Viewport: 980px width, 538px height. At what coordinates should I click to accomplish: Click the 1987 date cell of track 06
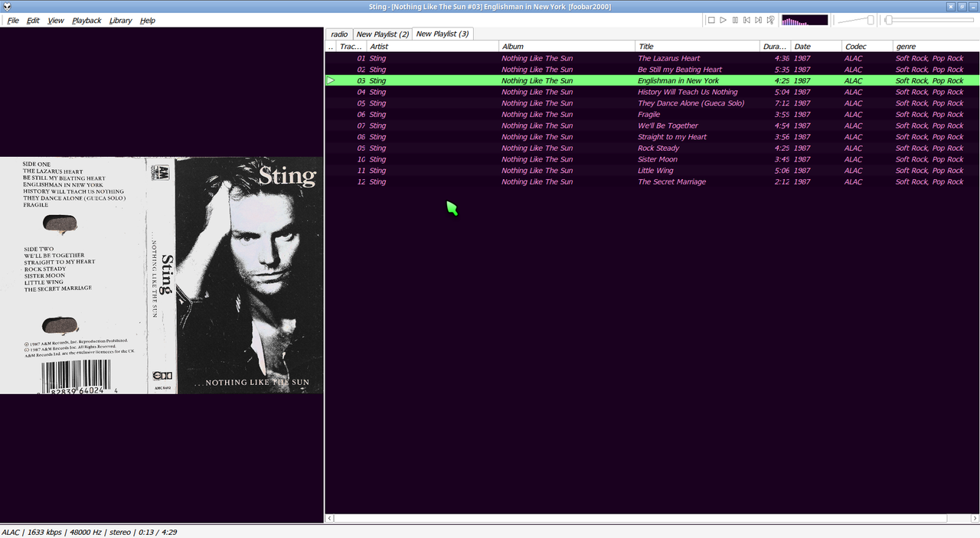[x=802, y=115]
